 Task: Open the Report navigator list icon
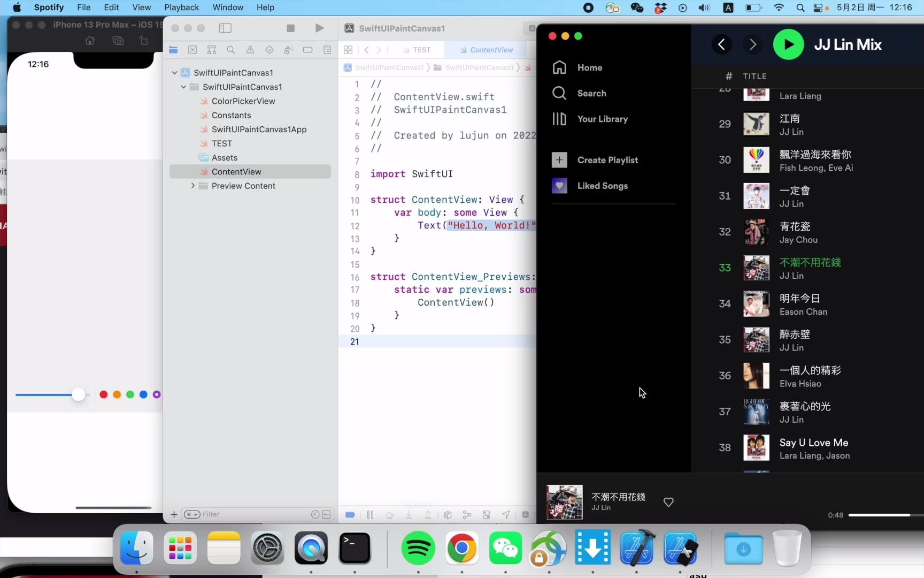click(327, 50)
